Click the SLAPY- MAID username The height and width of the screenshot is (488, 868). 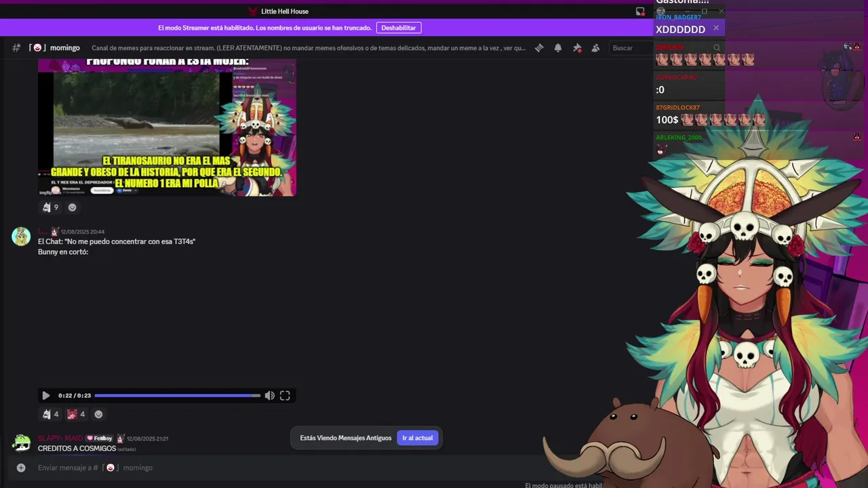click(60, 439)
